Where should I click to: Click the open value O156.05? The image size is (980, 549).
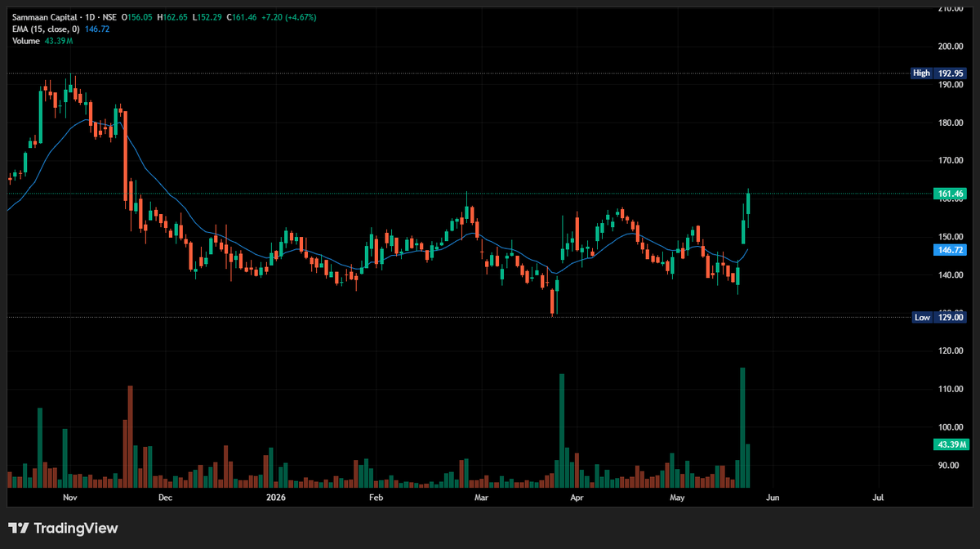pyautogui.click(x=137, y=17)
